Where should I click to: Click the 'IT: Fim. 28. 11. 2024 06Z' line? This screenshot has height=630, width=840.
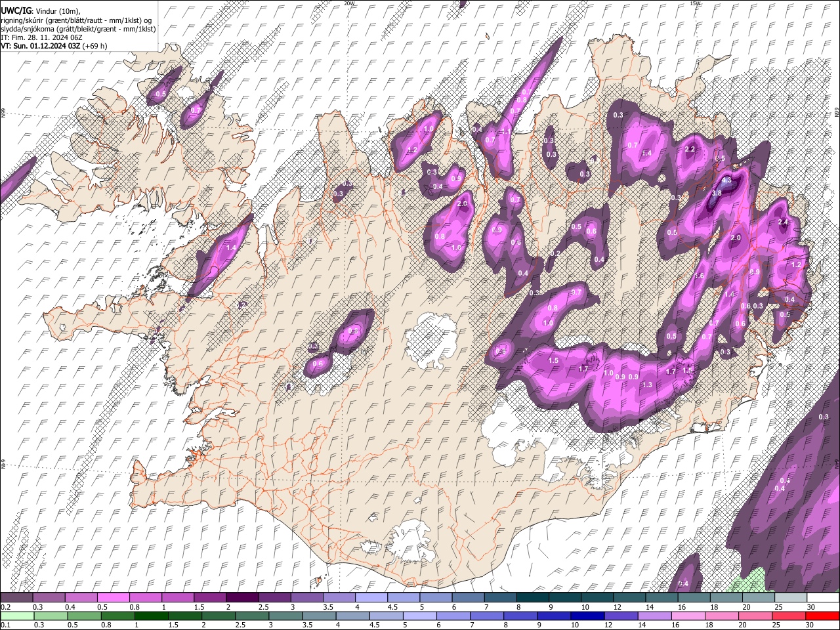(x=41, y=37)
